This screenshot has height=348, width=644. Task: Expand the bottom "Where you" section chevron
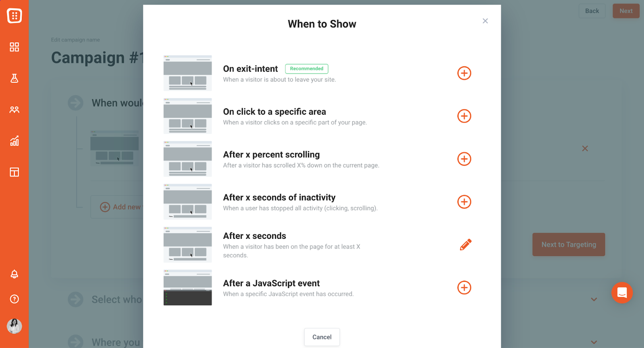[594, 342]
